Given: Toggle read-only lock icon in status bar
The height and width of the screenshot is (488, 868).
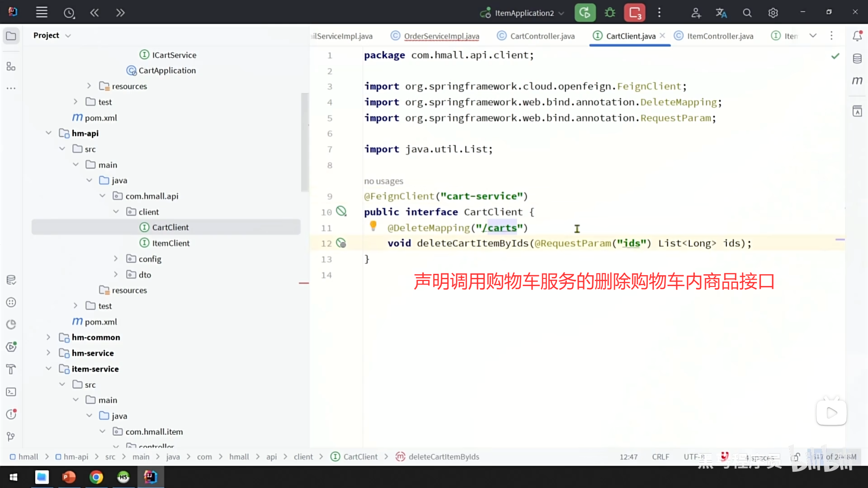Looking at the screenshot, I should tap(796, 457).
